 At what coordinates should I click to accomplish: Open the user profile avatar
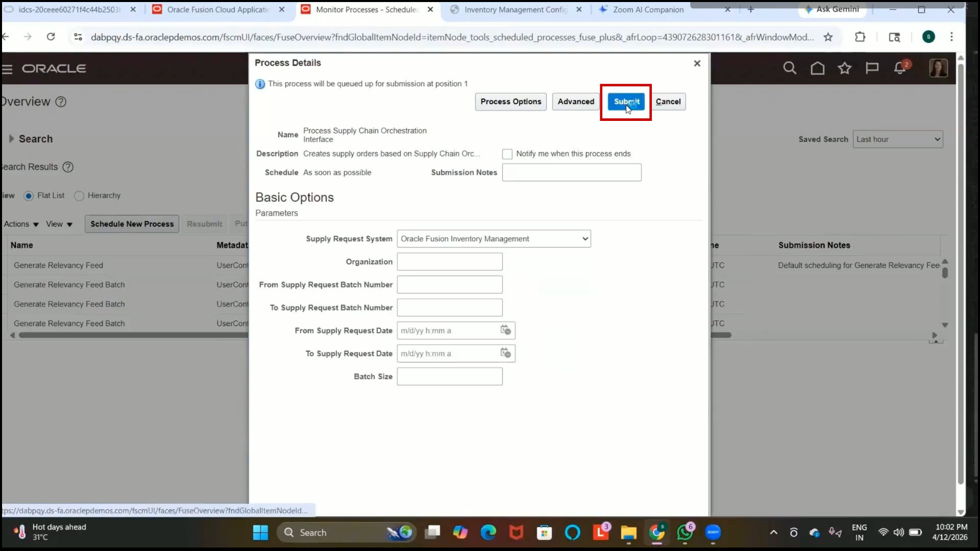pyautogui.click(x=938, y=68)
